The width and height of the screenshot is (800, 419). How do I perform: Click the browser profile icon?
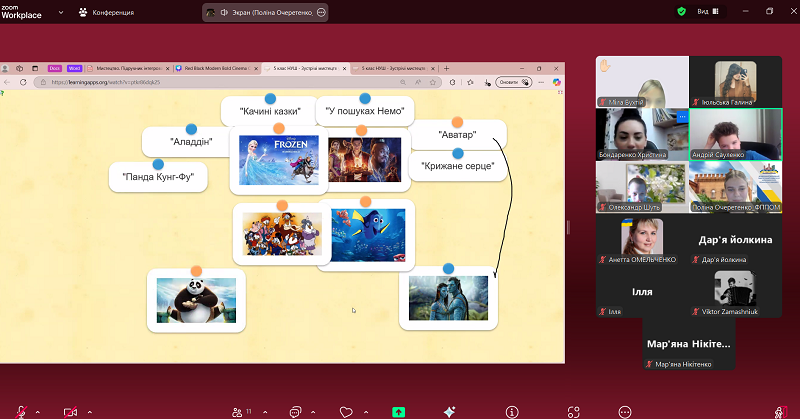click(x=5, y=68)
